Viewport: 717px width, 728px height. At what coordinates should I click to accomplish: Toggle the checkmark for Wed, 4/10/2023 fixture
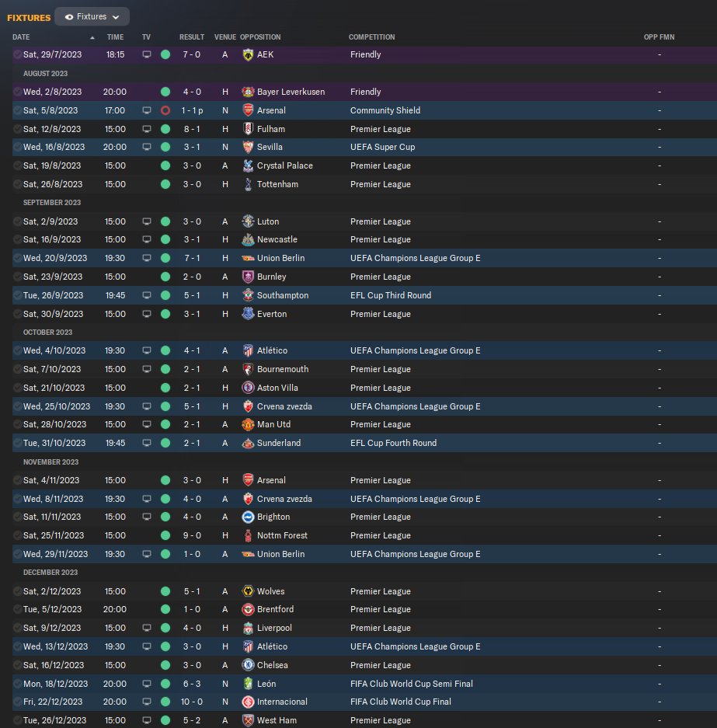[x=17, y=350]
